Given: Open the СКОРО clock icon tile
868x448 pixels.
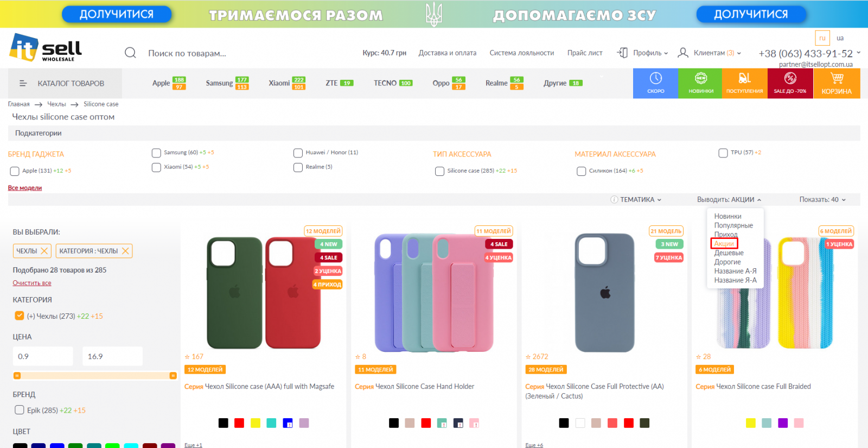Looking at the screenshot, I should (x=655, y=83).
